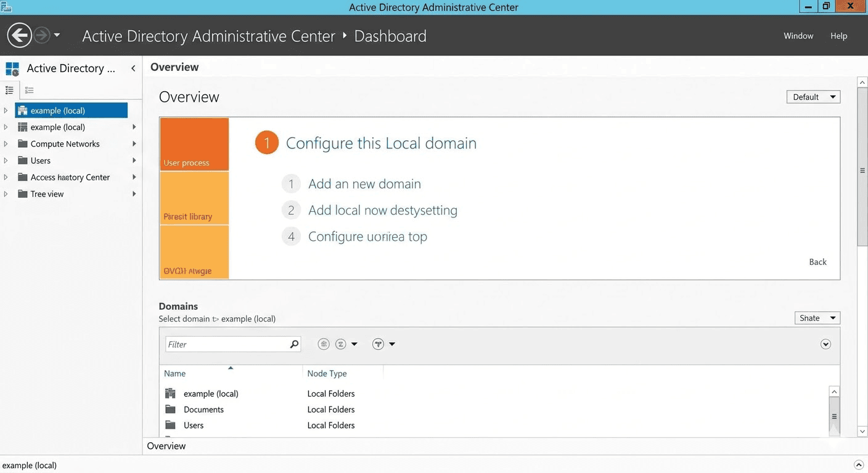This screenshot has height=473, width=868.
Task: Open the Help menu
Action: 838,36
